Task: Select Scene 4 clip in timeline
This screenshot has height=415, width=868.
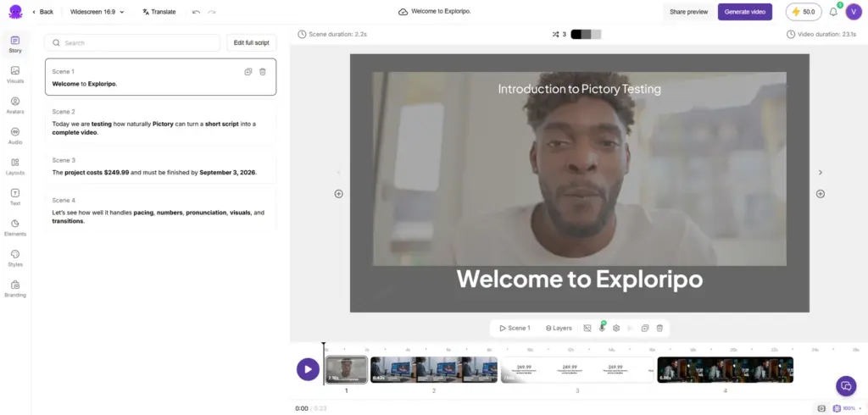Action: coord(726,369)
